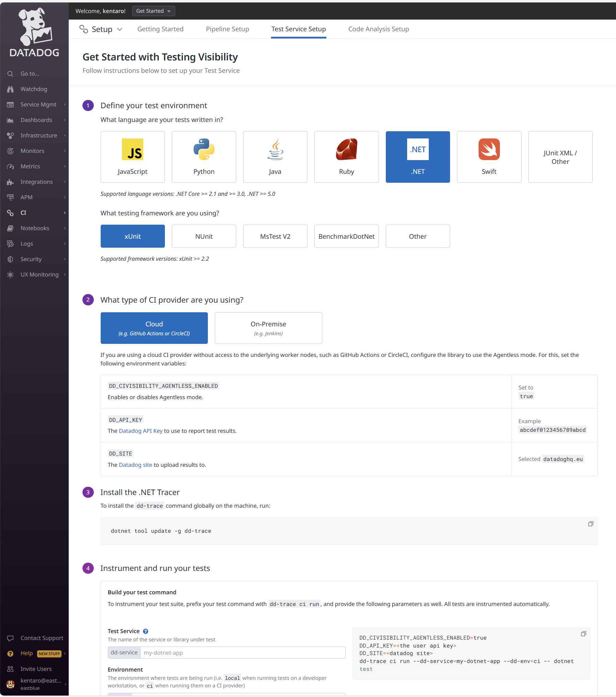Select JUnit XML / Other option
Screen dimensions: 616x697
560,157
